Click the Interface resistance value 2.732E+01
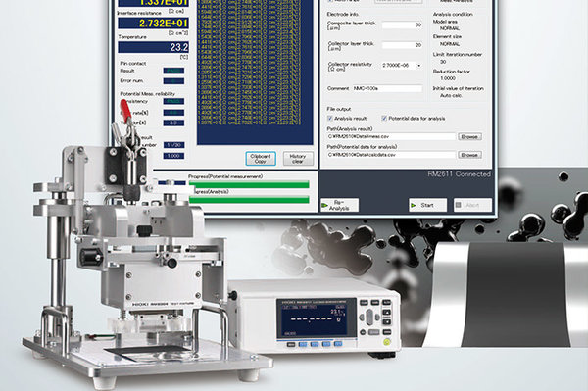The image size is (588, 391). pos(154,24)
